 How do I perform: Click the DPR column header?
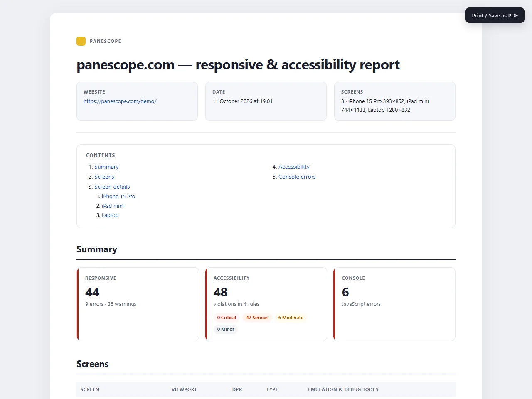[x=237, y=389]
